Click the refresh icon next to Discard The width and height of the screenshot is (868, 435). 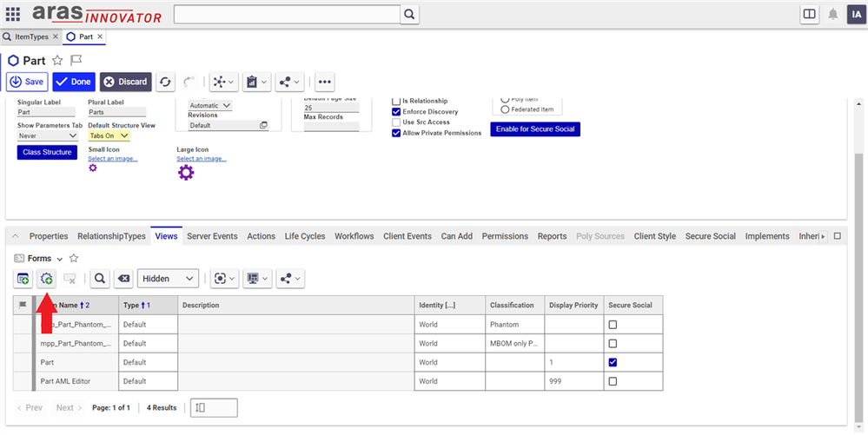click(x=166, y=82)
